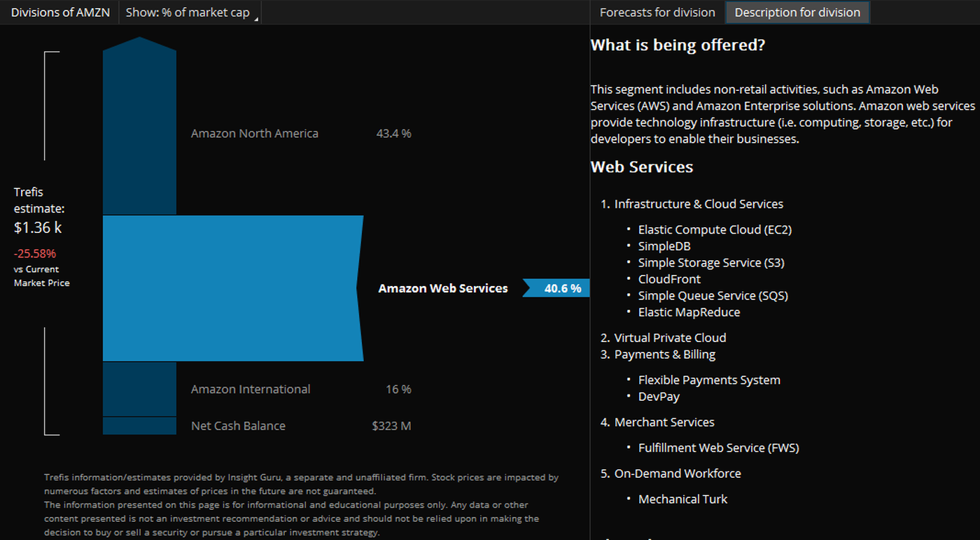The height and width of the screenshot is (540, 980).
Task: Open the 'Show: % of market cap' dropdown
Action: pyautogui.click(x=190, y=13)
